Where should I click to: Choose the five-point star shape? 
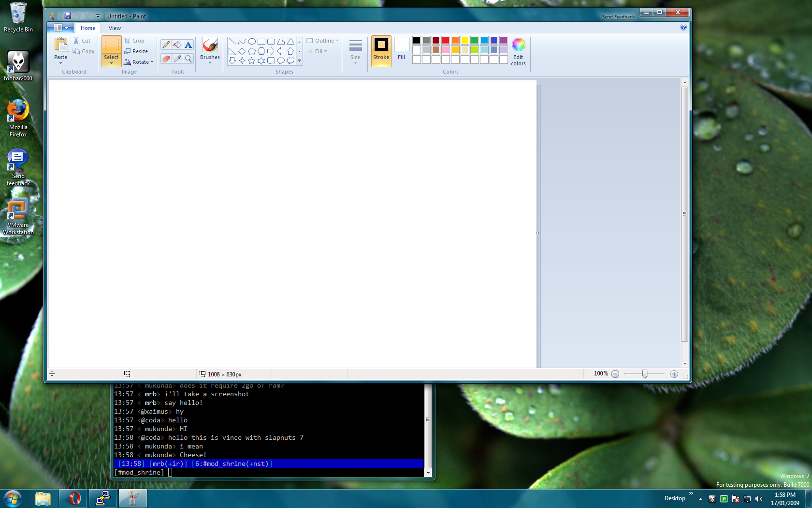(x=251, y=61)
